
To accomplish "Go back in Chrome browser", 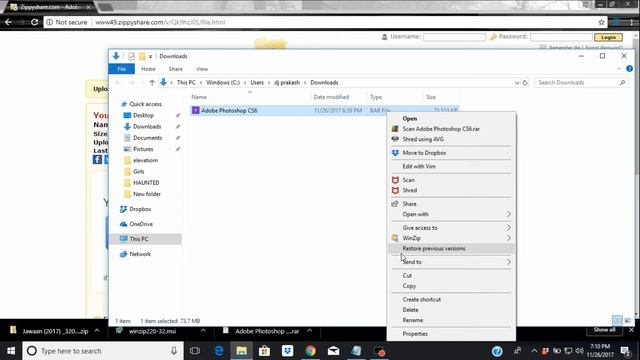I will pyautogui.click(x=8, y=22).
